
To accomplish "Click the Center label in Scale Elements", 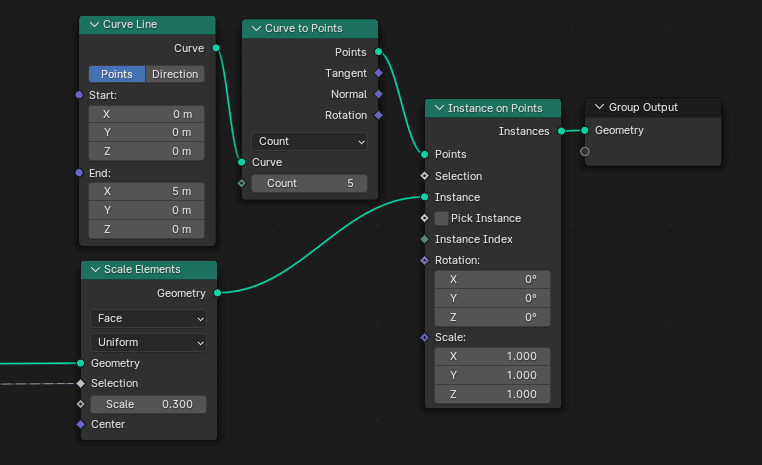I will tap(108, 424).
